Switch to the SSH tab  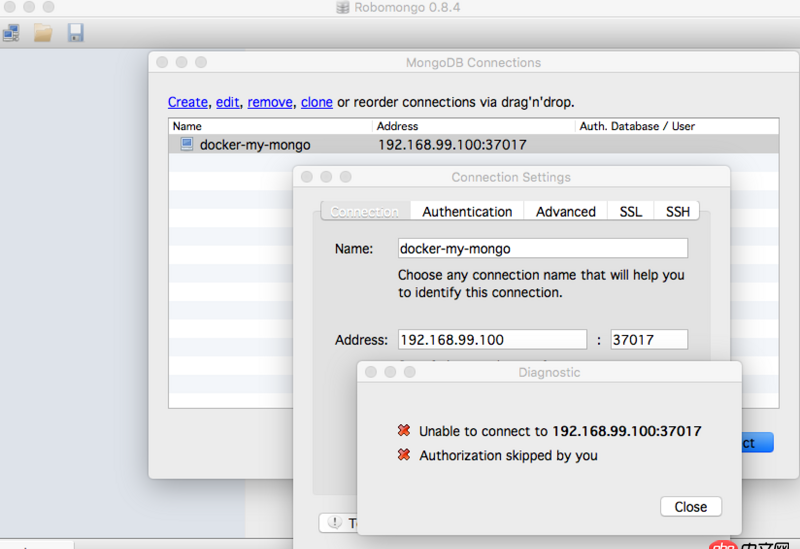[678, 211]
